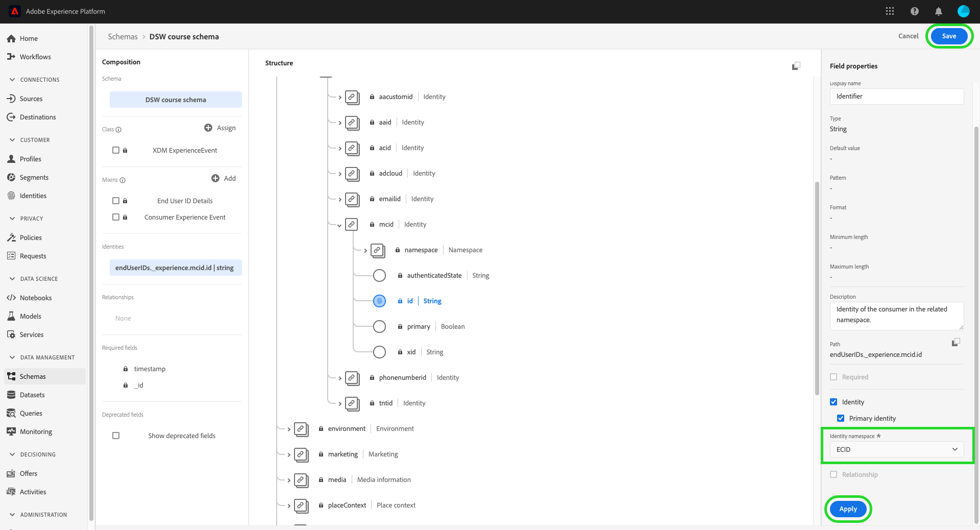
Task: Open the app switcher grid icon
Action: click(890, 11)
